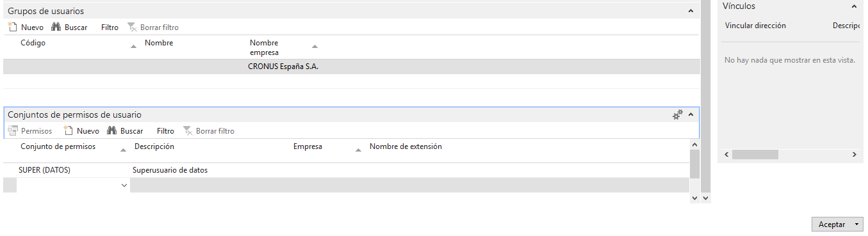The height and width of the screenshot is (236, 868).
Task: Click Permisos icon in permission sets toolbar
Action: click(x=12, y=130)
